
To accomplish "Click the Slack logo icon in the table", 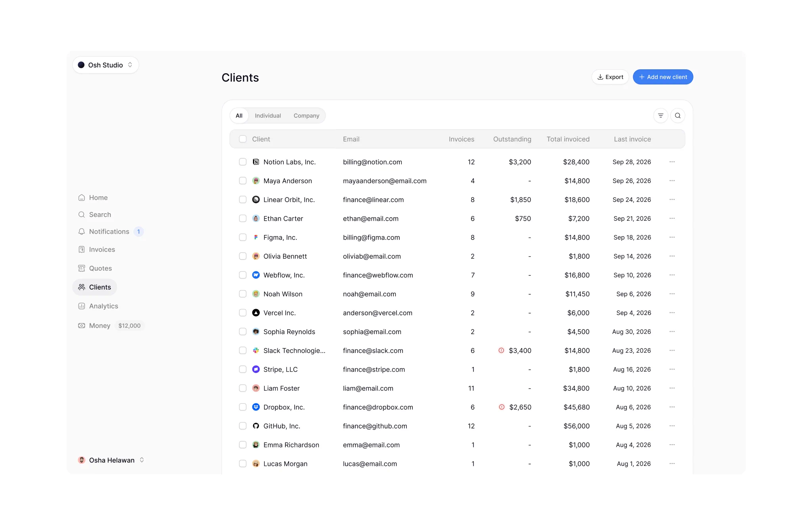I will coord(256,350).
